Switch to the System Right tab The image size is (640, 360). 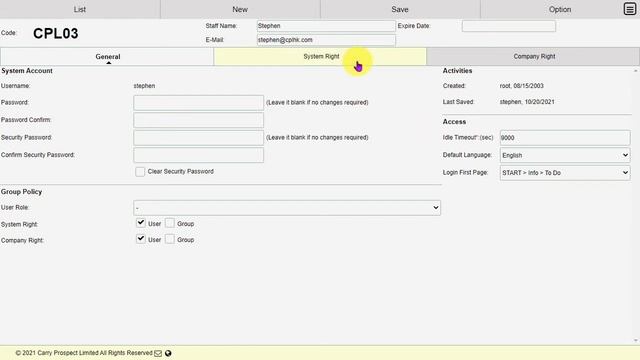320,56
